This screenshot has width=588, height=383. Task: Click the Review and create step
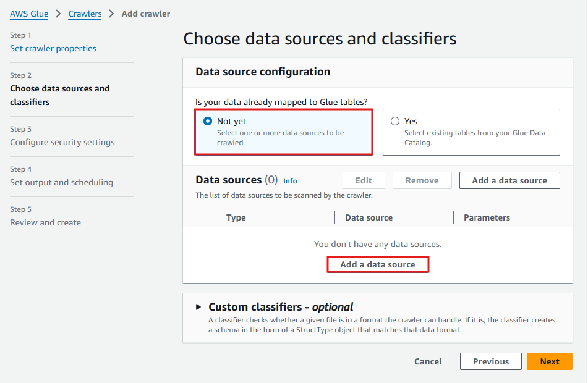tap(45, 222)
